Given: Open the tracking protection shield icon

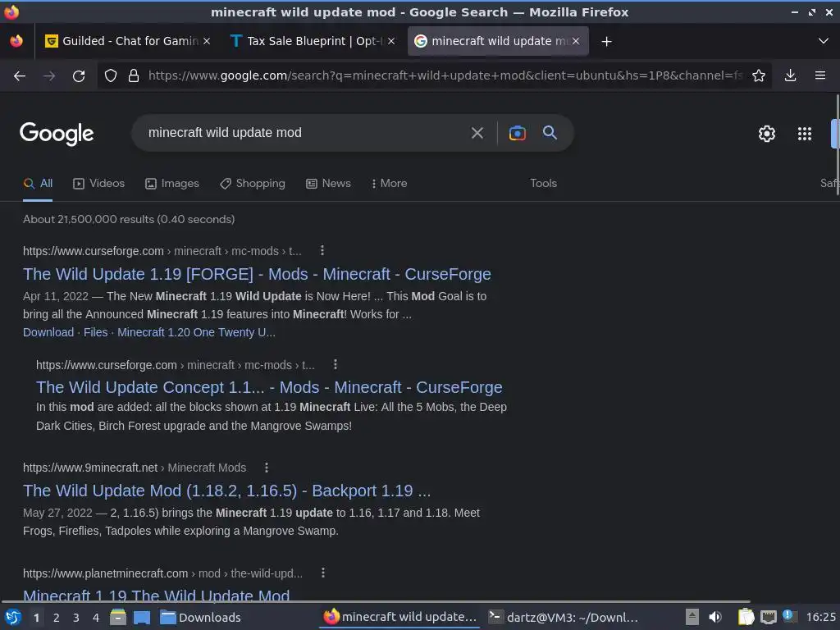Looking at the screenshot, I should (111, 75).
